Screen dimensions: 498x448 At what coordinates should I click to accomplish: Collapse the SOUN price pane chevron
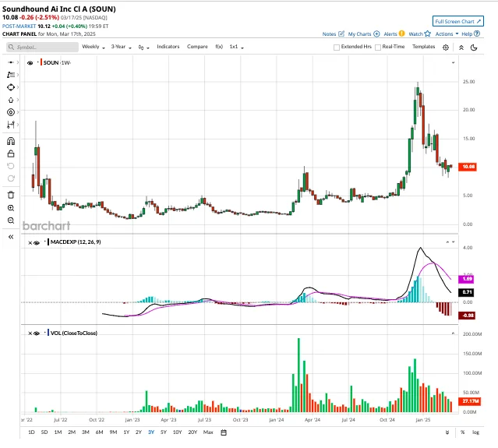pos(453,62)
